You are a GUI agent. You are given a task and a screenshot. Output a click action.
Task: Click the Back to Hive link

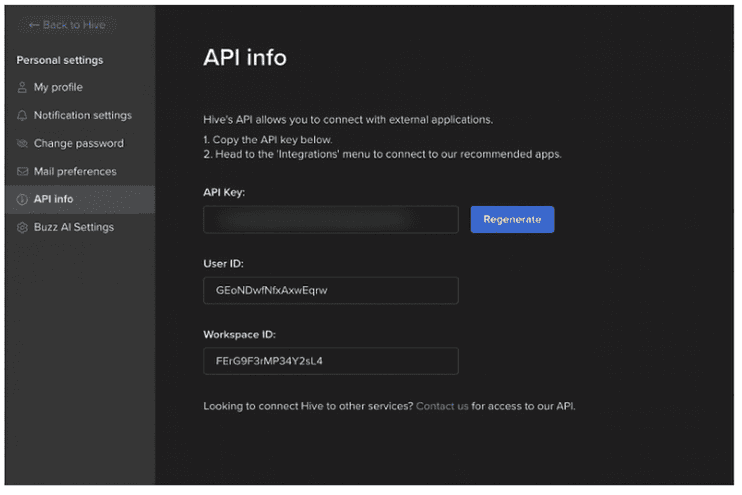67,25
